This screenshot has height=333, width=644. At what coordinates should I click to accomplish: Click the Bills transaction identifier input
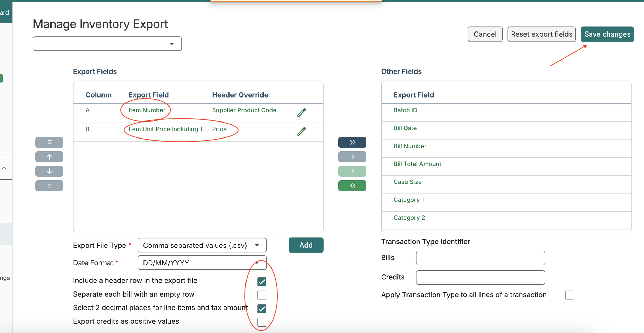(x=480, y=258)
